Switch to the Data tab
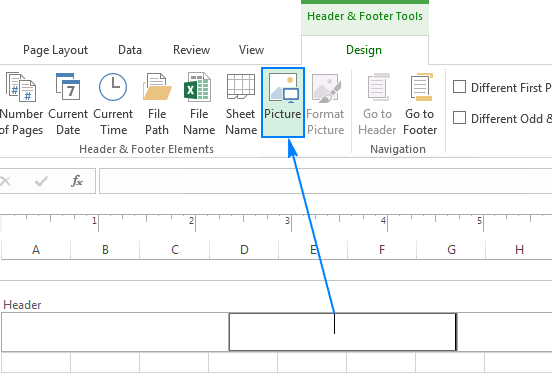 [x=130, y=50]
